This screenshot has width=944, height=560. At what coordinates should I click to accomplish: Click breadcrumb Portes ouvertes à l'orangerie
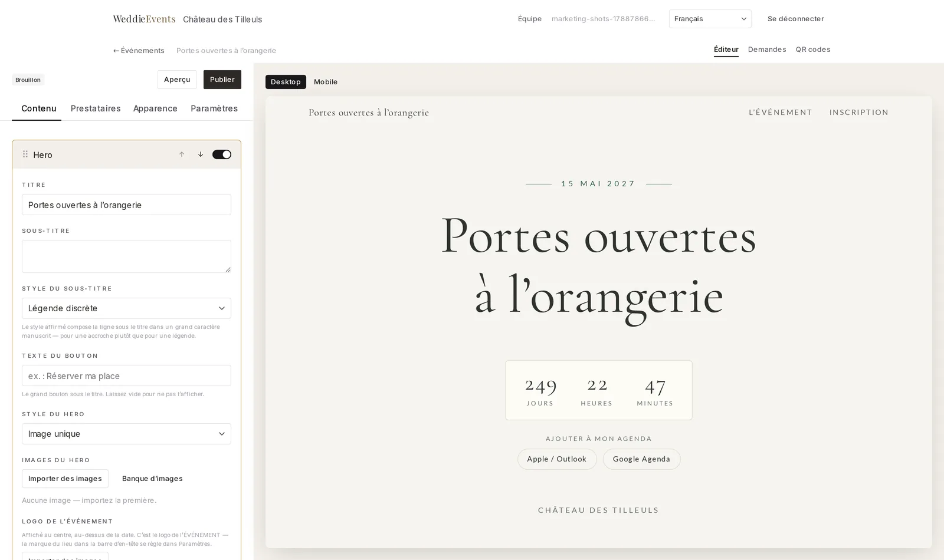point(226,51)
